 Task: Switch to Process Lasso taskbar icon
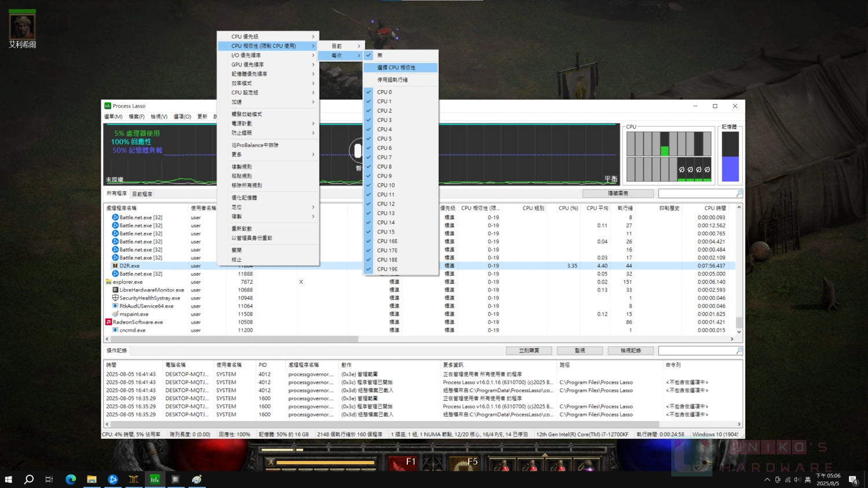(155, 479)
